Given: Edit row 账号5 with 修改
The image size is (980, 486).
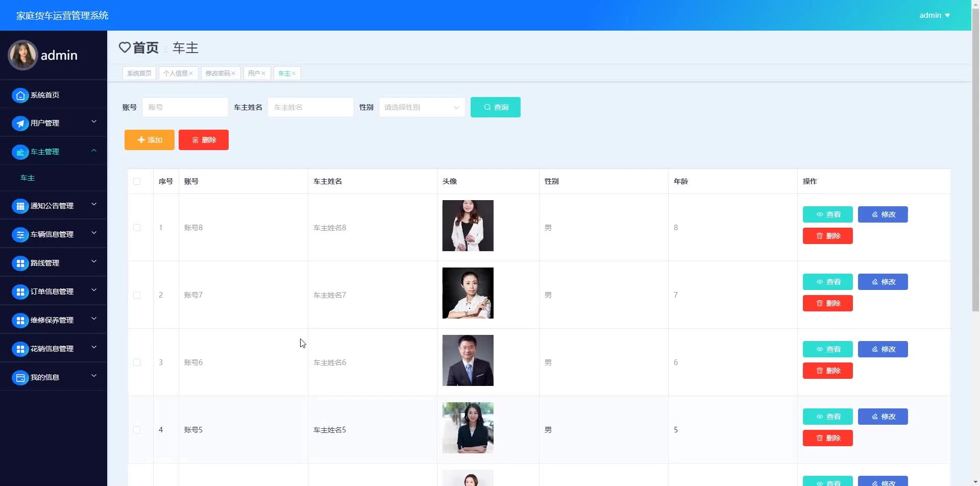Looking at the screenshot, I should pos(883,417).
